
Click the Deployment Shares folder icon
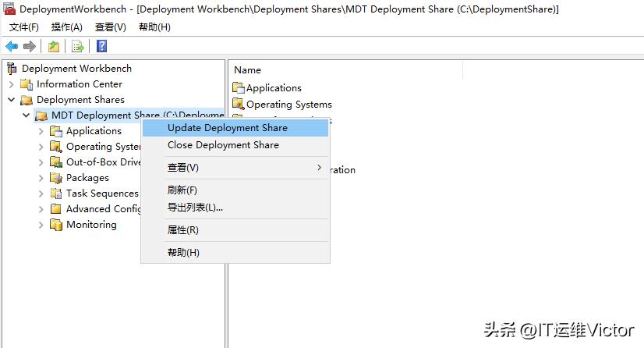click(x=27, y=100)
